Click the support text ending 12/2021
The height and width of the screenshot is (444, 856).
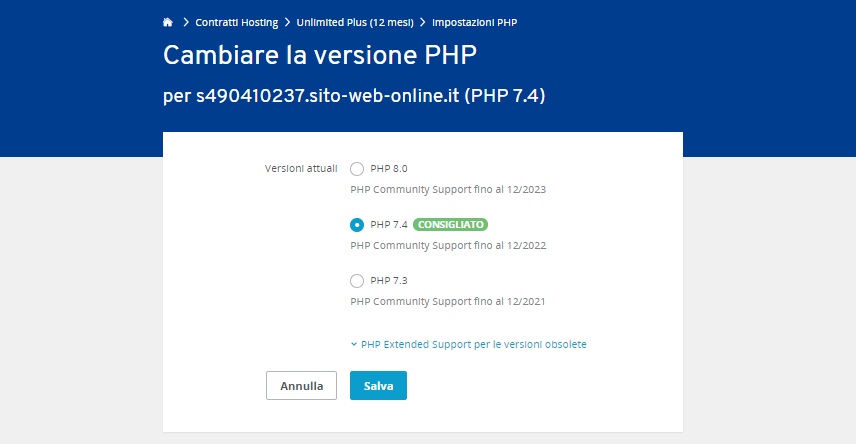(x=448, y=300)
